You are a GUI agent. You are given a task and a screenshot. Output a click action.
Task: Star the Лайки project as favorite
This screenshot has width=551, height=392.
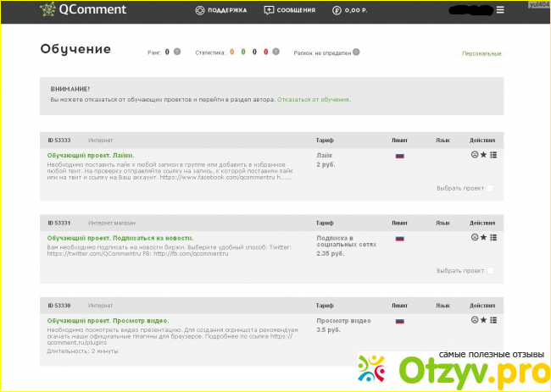[483, 155]
